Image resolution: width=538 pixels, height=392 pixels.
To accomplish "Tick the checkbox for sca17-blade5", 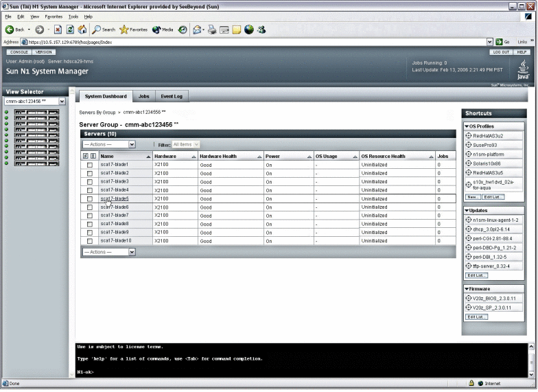I will 90,199.
